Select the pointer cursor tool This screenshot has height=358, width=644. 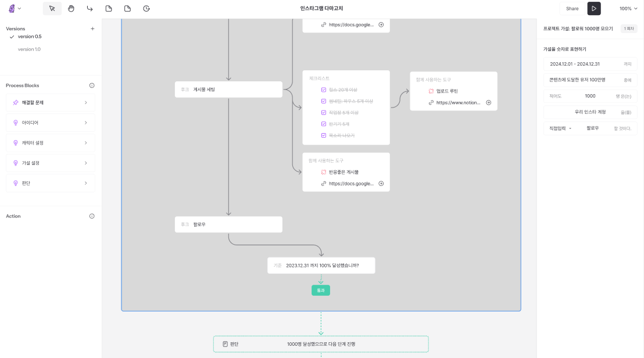click(x=52, y=9)
